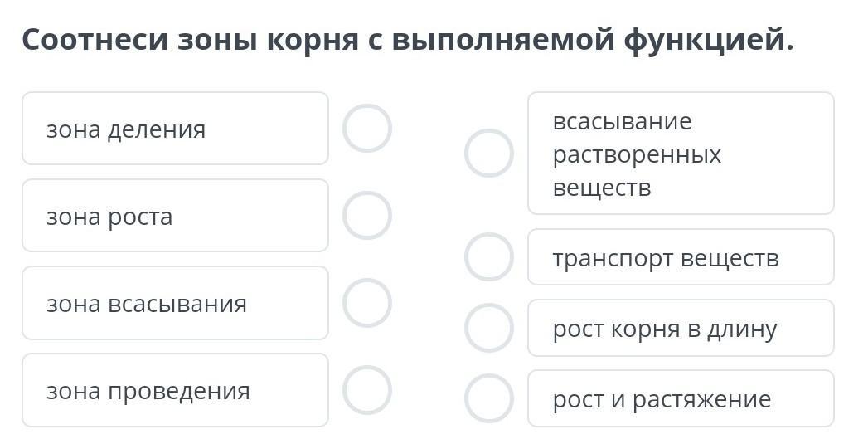Select the 'рост и растяжение' answer box
The height and width of the screenshot is (444, 868).
pos(681,399)
